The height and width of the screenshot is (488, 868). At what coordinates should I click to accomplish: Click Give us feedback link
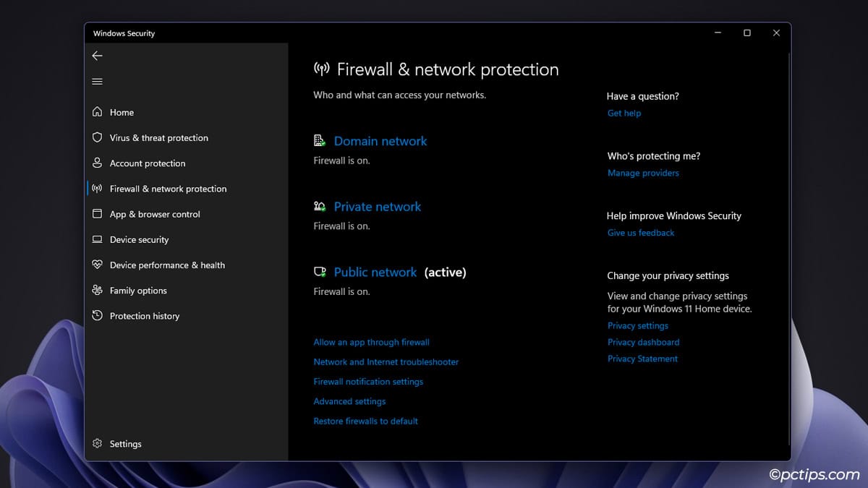(641, 233)
